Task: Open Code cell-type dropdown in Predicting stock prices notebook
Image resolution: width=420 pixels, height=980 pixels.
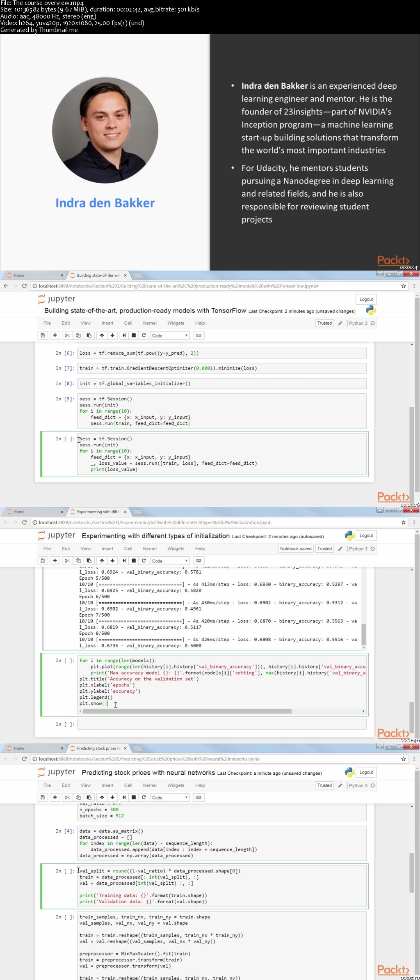Action: tap(170, 797)
